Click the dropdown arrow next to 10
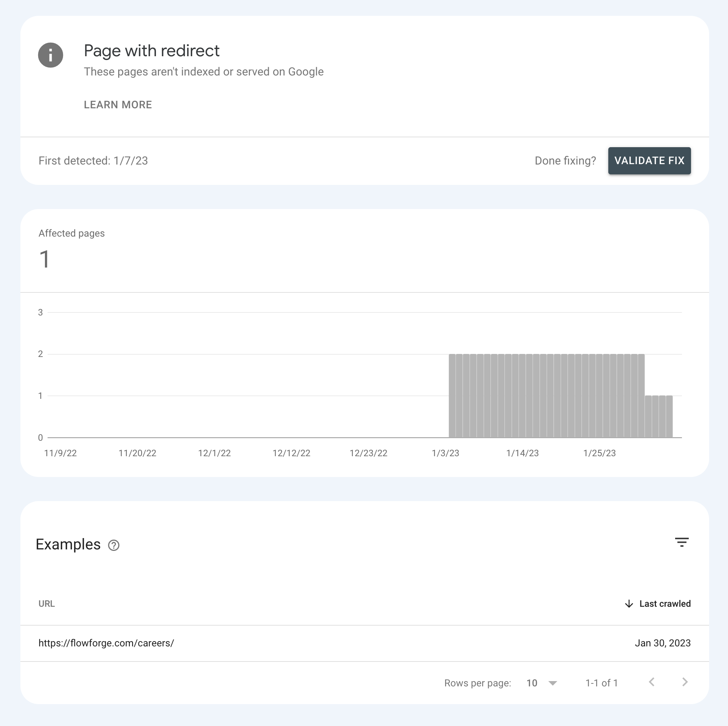The height and width of the screenshot is (726, 728). [x=552, y=683]
